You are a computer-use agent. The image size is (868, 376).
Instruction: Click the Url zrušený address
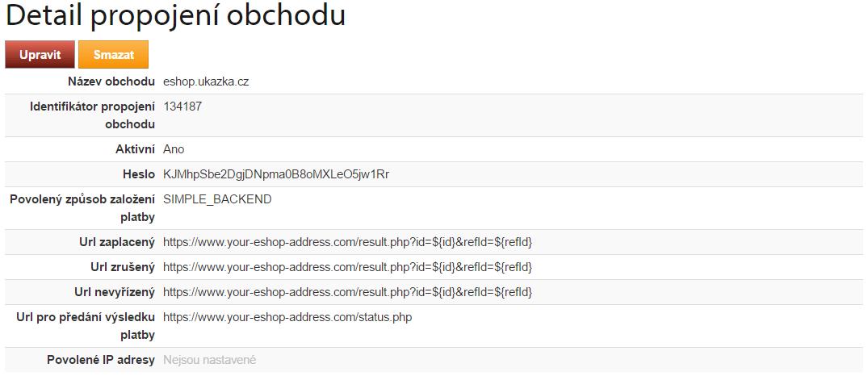(348, 267)
